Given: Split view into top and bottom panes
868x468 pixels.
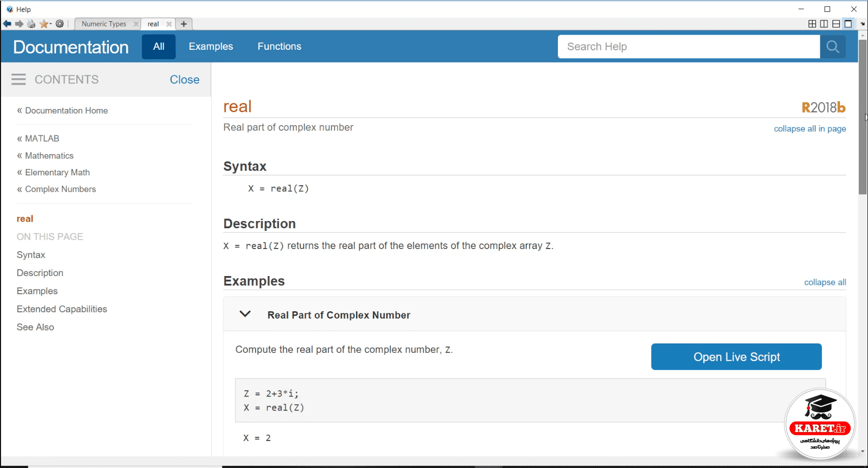Looking at the screenshot, I should 836,24.
